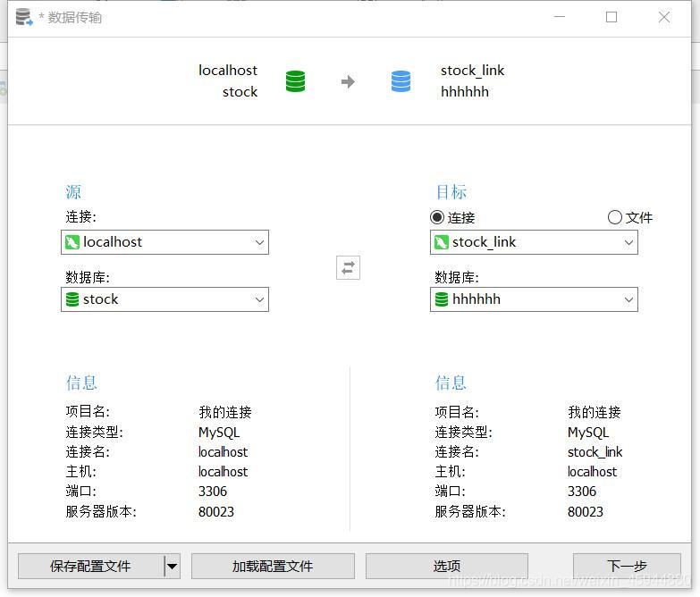Expand the source connection localhost dropdown

click(259, 242)
